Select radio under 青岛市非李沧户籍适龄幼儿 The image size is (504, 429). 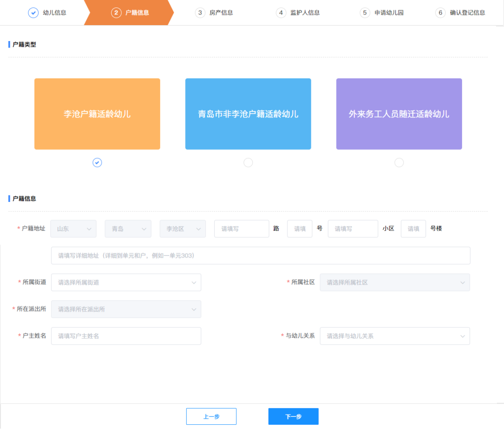tap(248, 162)
